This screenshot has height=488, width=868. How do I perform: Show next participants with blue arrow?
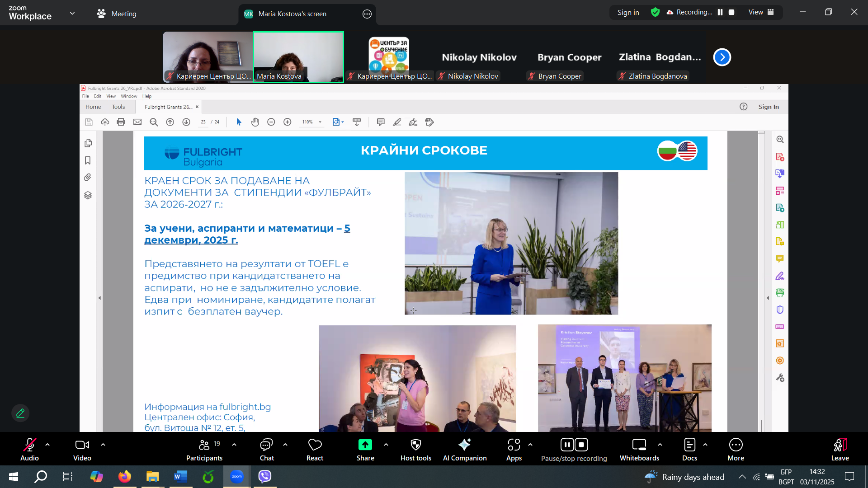pyautogui.click(x=722, y=57)
